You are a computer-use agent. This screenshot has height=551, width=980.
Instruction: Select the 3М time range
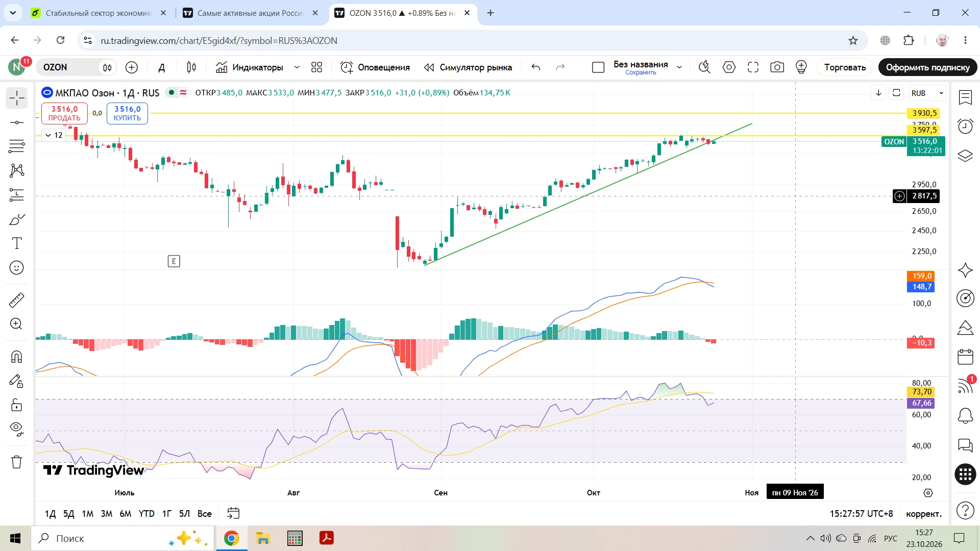click(106, 514)
